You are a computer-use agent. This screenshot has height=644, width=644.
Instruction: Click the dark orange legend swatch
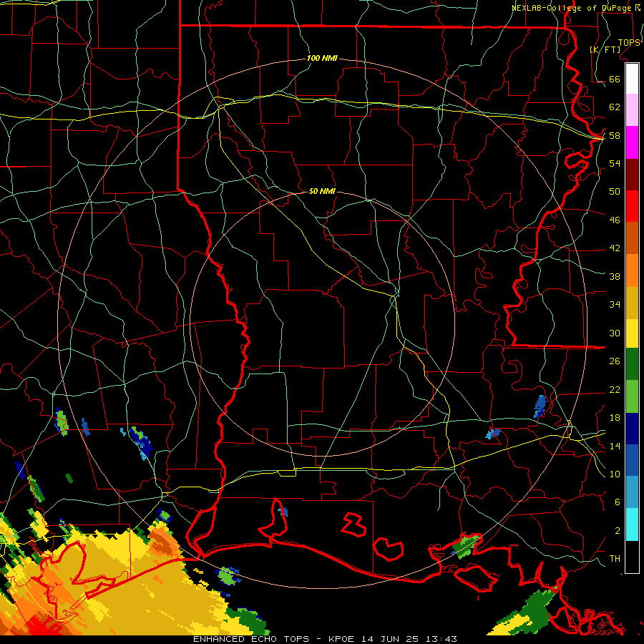(632, 238)
